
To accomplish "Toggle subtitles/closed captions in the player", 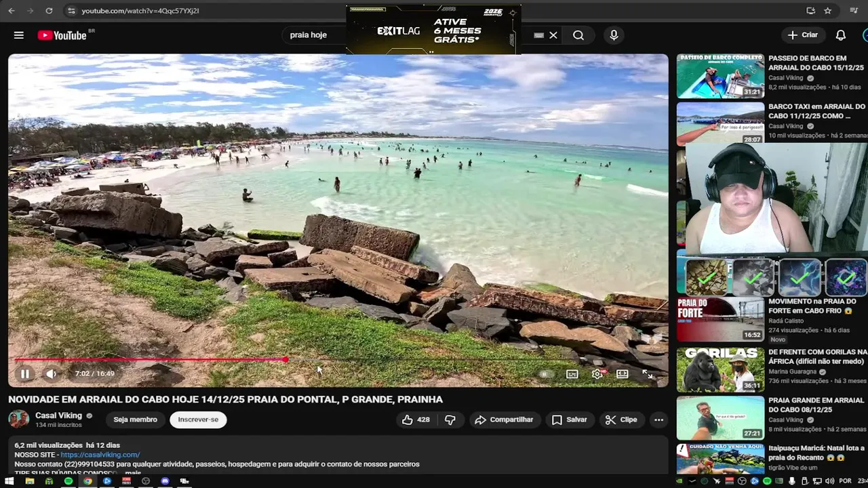I will click(572, 374).
